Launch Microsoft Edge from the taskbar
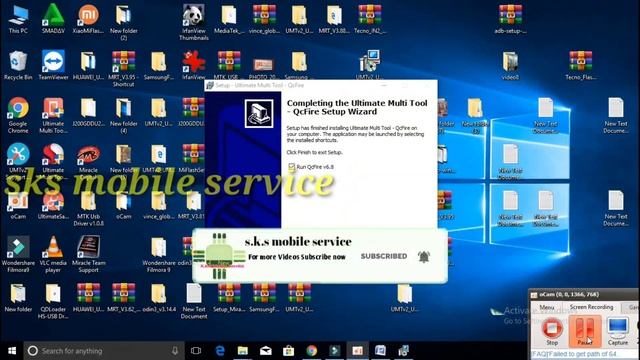This screenshot has height=360, width=640. 220,351
